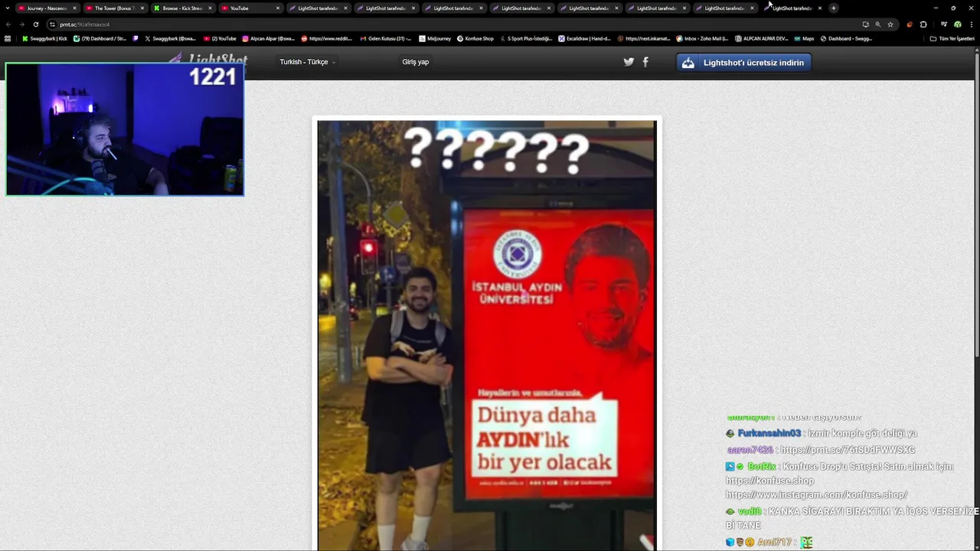The image size is (980, 551).
Task: Close the YouTube tab
Action: [277, 8]
